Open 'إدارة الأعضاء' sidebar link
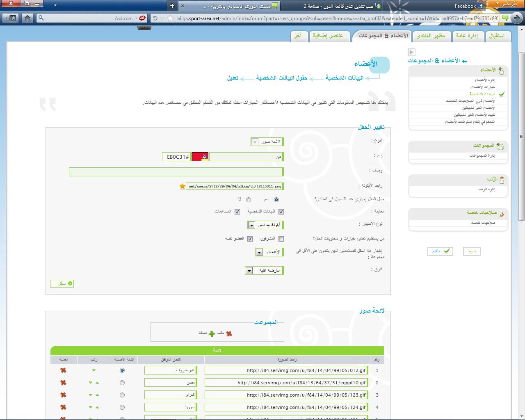 point(485,80)
